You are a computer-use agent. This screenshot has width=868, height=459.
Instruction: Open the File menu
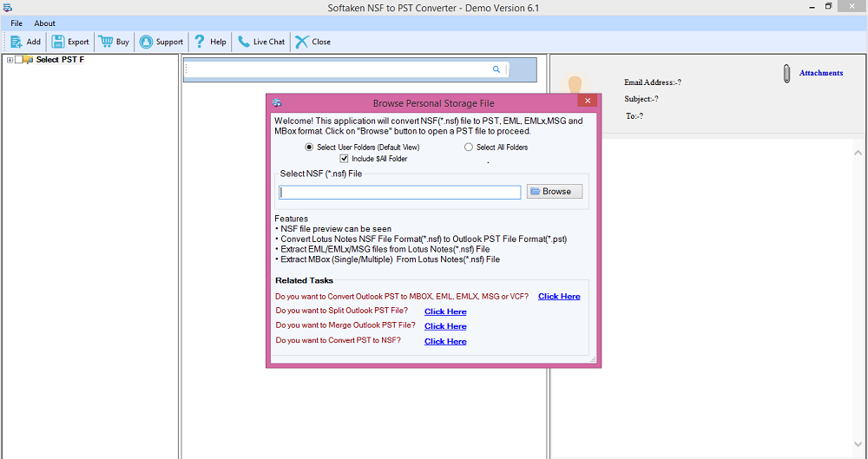[x=16, y=23]
